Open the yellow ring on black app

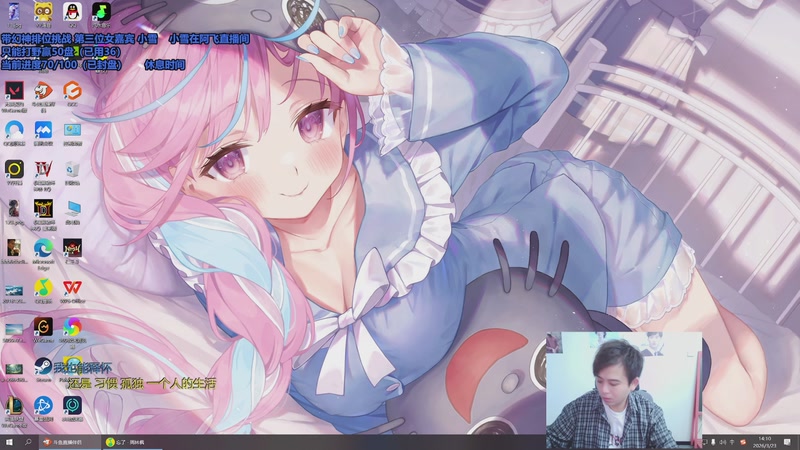[x=14, y=171]
